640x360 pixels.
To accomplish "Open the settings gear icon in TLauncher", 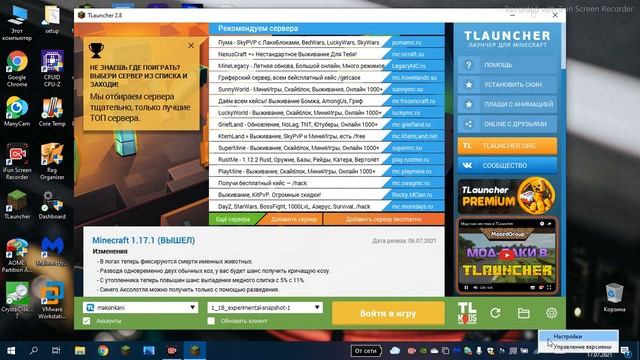I will pos(551,313).
